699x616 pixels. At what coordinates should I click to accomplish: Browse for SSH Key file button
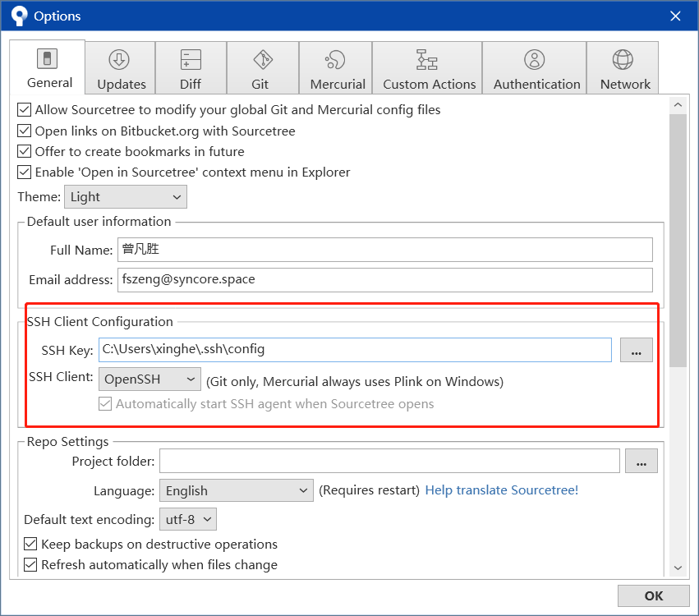636,350
